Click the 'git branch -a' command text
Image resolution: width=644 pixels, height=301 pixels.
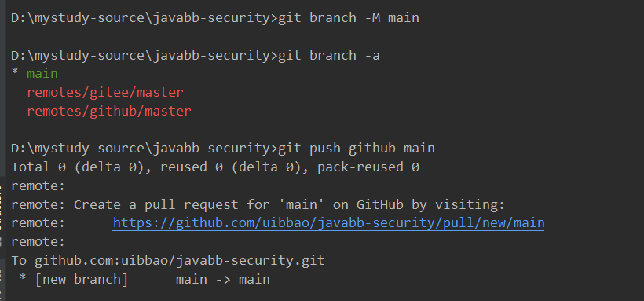(x=329, y=55)
